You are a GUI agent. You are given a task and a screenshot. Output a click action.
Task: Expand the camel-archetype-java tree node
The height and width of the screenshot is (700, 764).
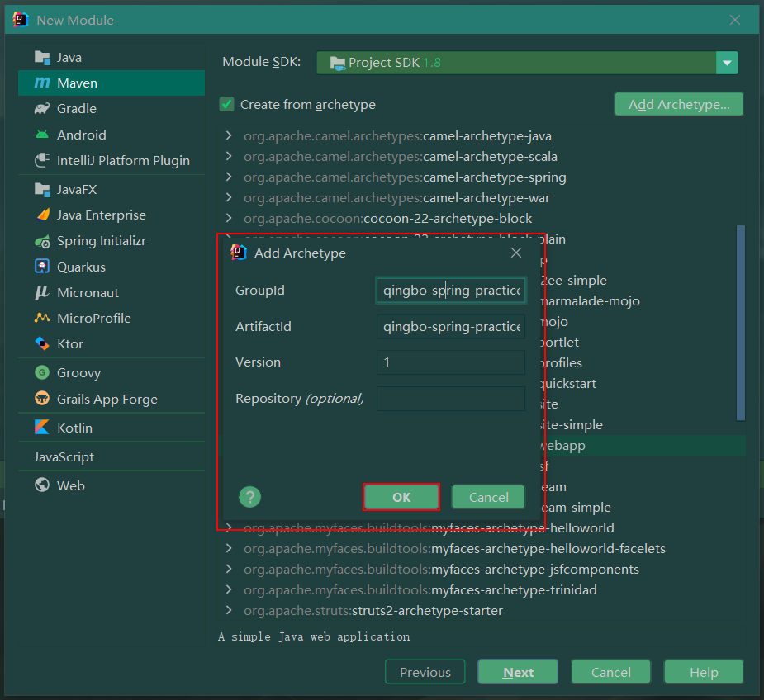coord(230,135)
